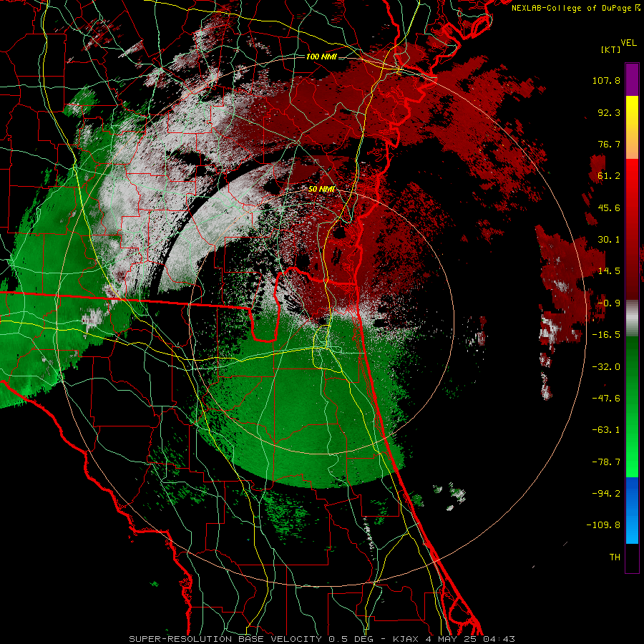Click the -94.2 legend value

(x=606, y=493)
